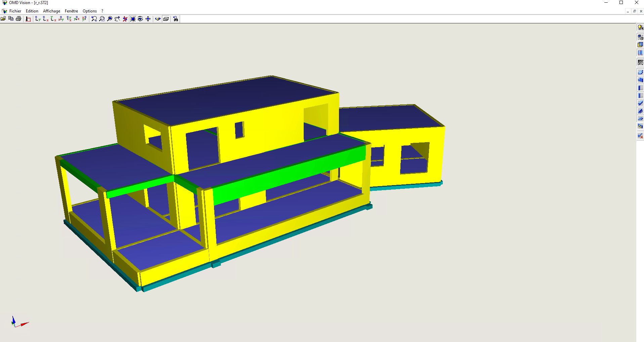Click the binoculars search icon
This screenshot has height=342, width=644.
(176, 19)
